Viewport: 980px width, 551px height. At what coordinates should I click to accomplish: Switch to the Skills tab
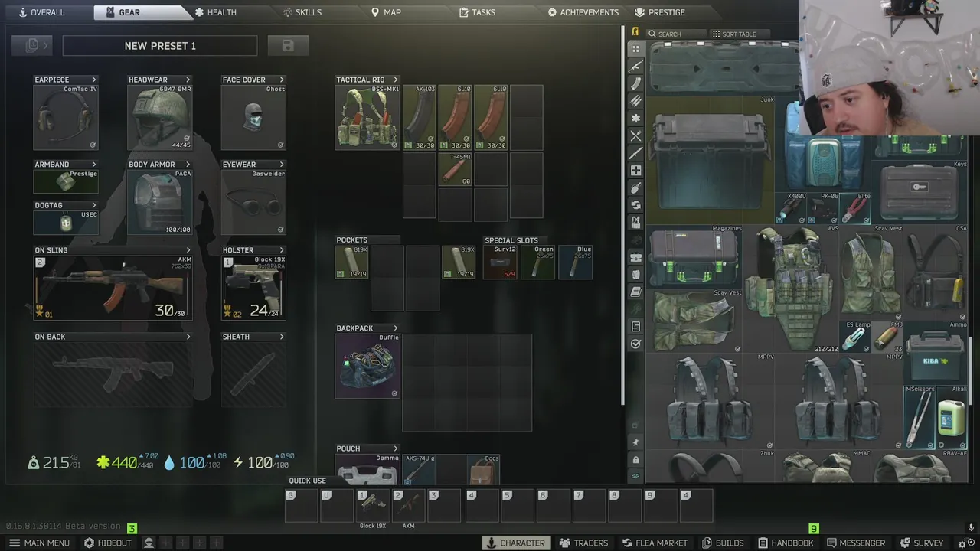(302, 12)
